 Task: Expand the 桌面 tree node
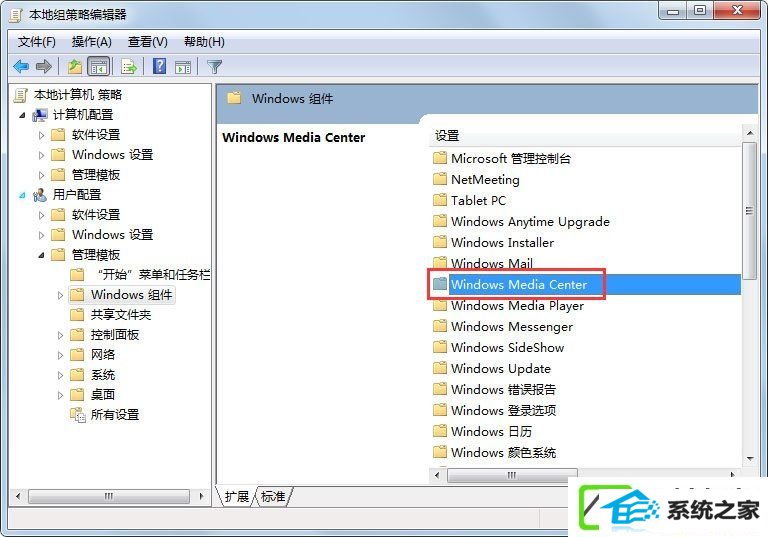pyautogui.click(x=60, y=395)
